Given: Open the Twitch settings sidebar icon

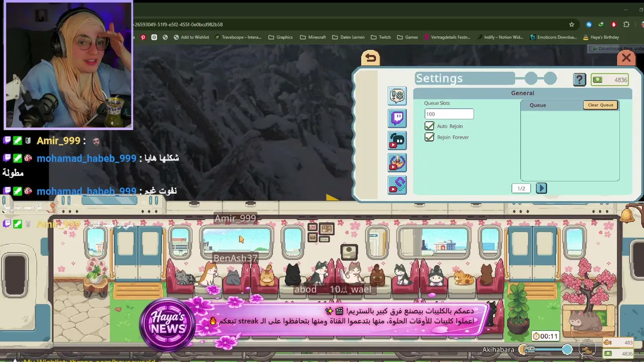Looking at the screenshot, I should [397, 118].
